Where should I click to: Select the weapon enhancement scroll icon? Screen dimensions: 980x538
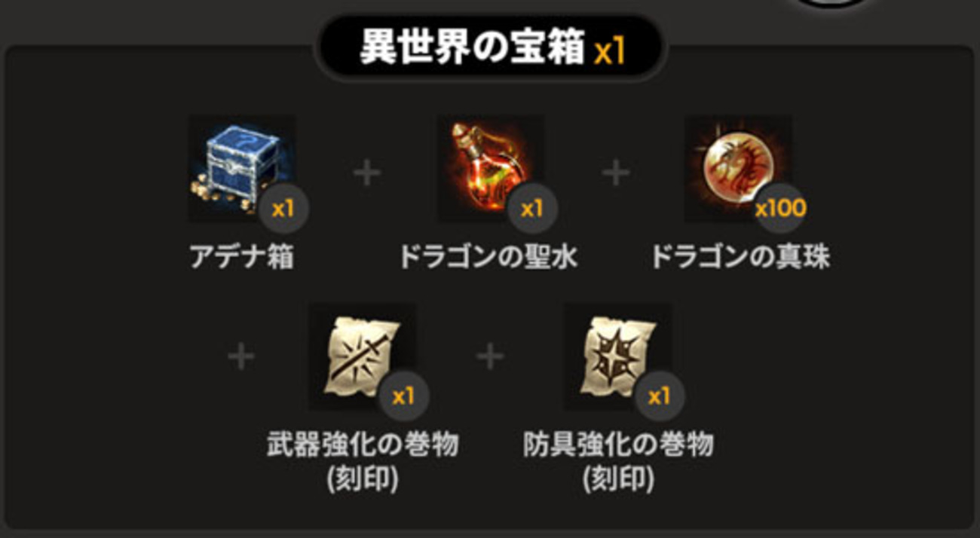(362, 357)
